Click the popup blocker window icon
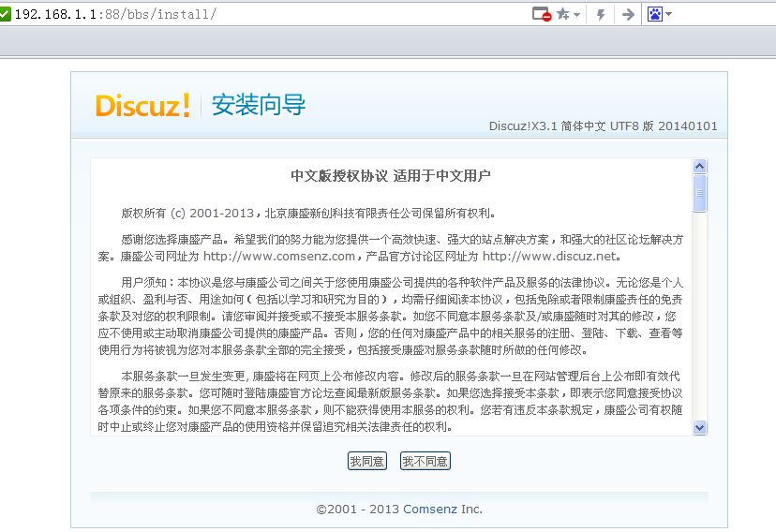The image size is (776, 532). [x=542, y=14]
